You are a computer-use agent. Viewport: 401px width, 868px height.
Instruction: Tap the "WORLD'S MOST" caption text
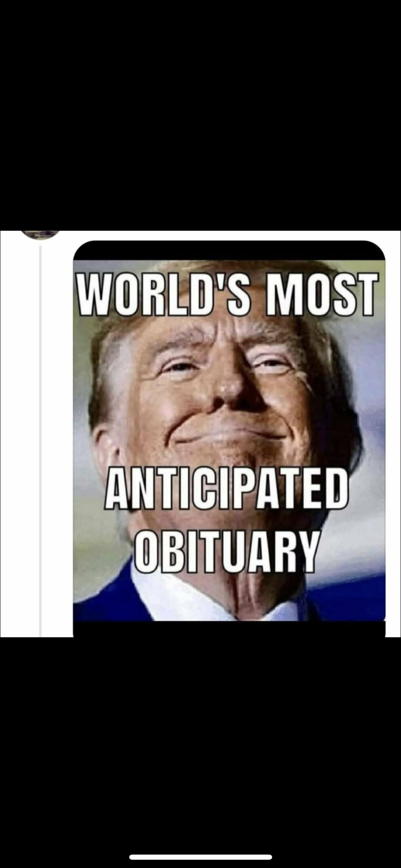click(x=225, y=293)
